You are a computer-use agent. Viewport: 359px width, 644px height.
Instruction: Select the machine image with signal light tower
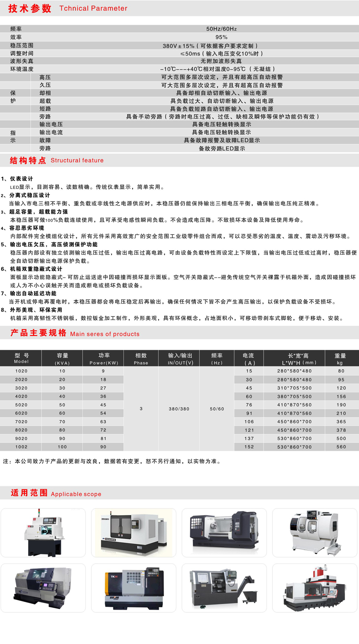(x=43, y=532)
